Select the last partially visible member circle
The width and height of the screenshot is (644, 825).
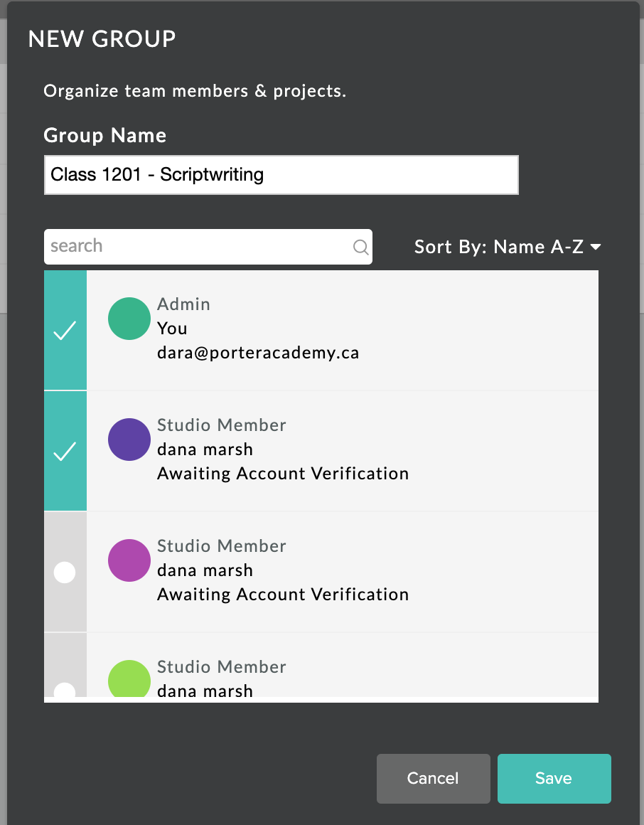tap(65, 690)
